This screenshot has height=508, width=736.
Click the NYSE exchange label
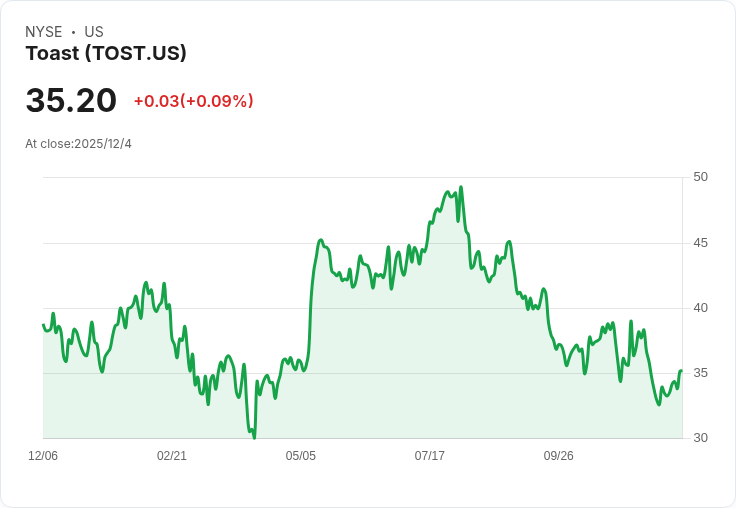(43, 32)
